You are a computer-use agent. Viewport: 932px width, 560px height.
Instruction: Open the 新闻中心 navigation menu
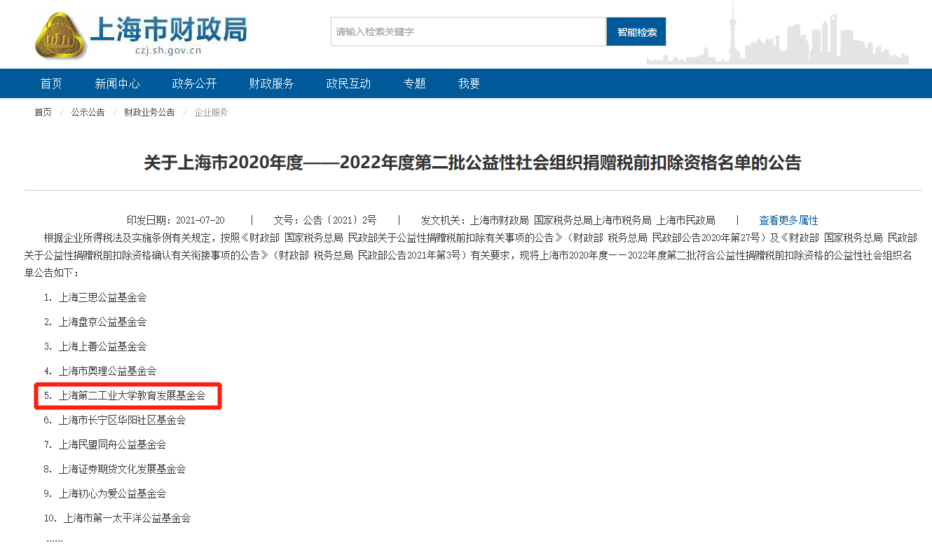pyautogui.click(x=118, y=83)
